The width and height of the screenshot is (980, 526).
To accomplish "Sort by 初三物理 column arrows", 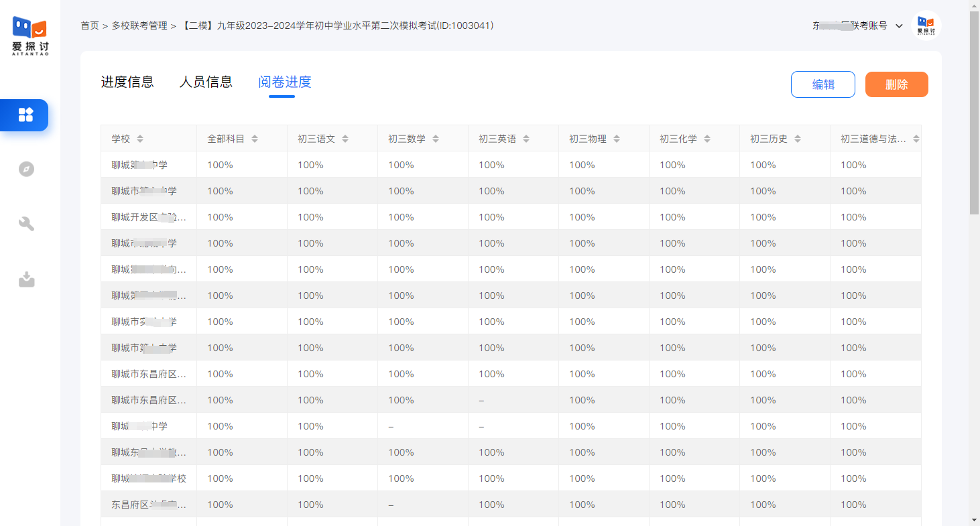I will pos(617,139).
